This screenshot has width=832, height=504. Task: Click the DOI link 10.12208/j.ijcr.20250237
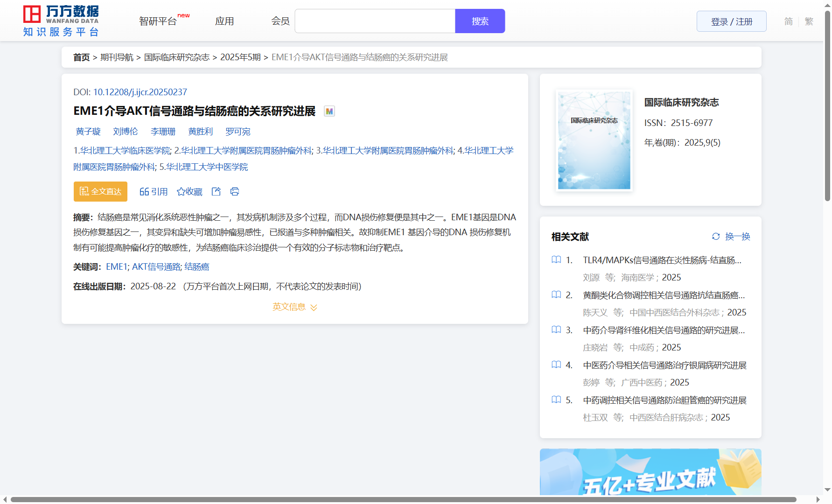tap(140, 92)
